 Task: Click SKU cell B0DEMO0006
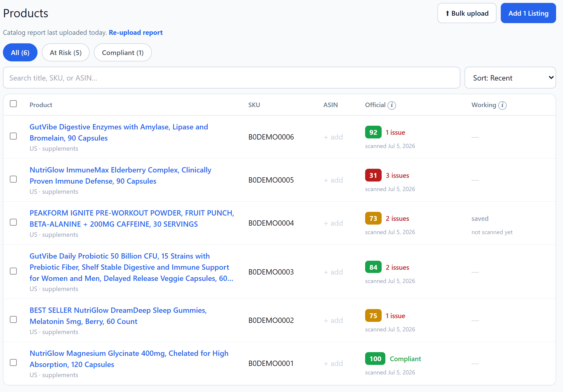point(271,137)
